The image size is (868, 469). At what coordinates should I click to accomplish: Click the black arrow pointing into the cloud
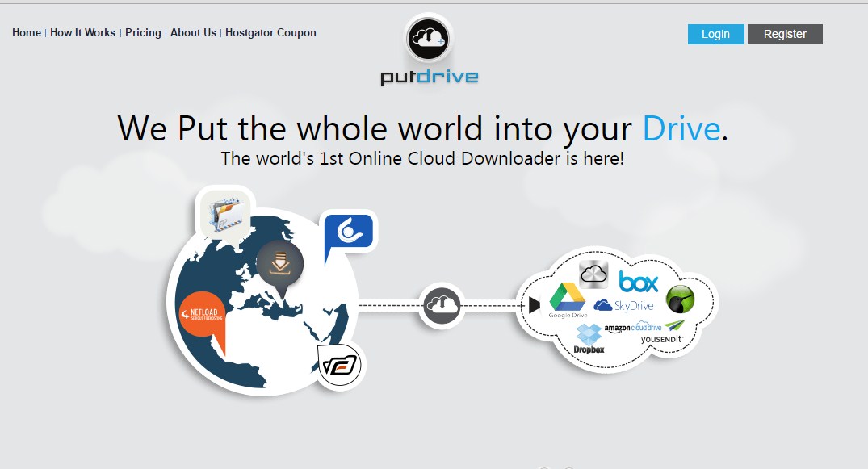tap(535, 305)
